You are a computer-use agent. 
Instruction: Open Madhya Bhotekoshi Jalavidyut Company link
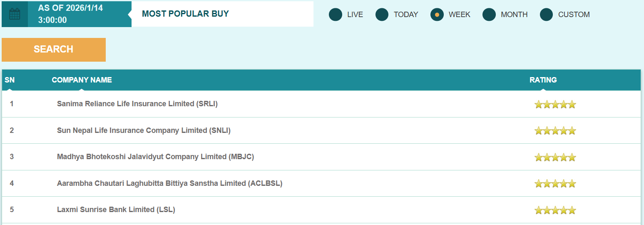coord(155,157)
